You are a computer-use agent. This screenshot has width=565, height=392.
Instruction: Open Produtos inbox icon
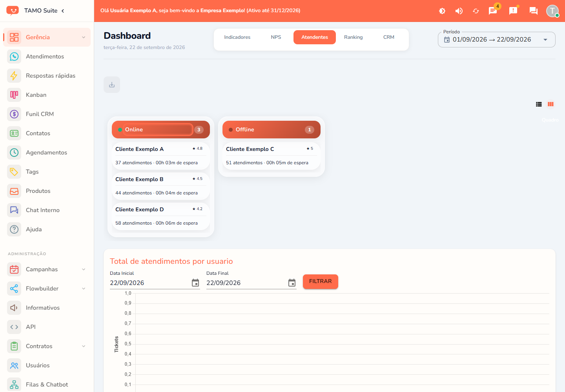pyautogui.click(x=14, y=191)
